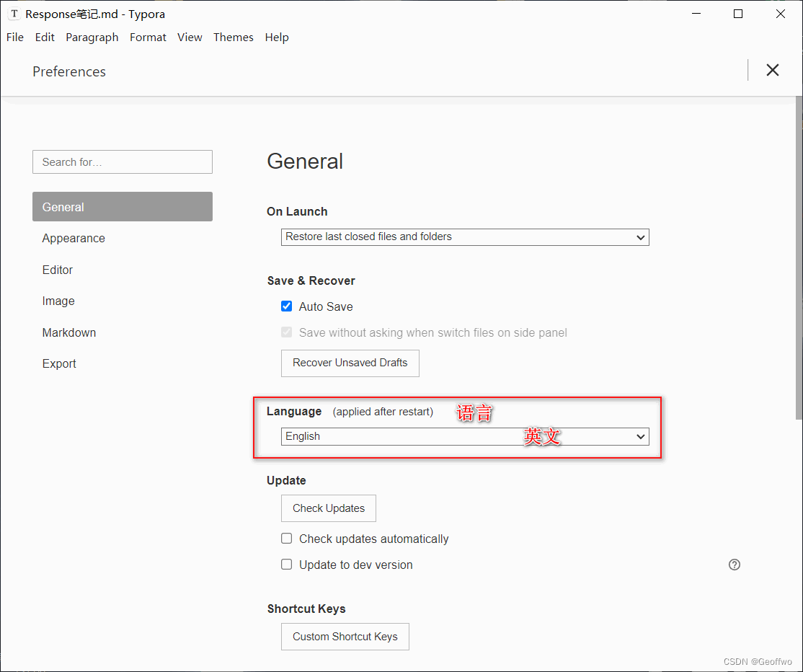Minimize the Typora window
Screen dimensions: 803x672
pos(696,14)
